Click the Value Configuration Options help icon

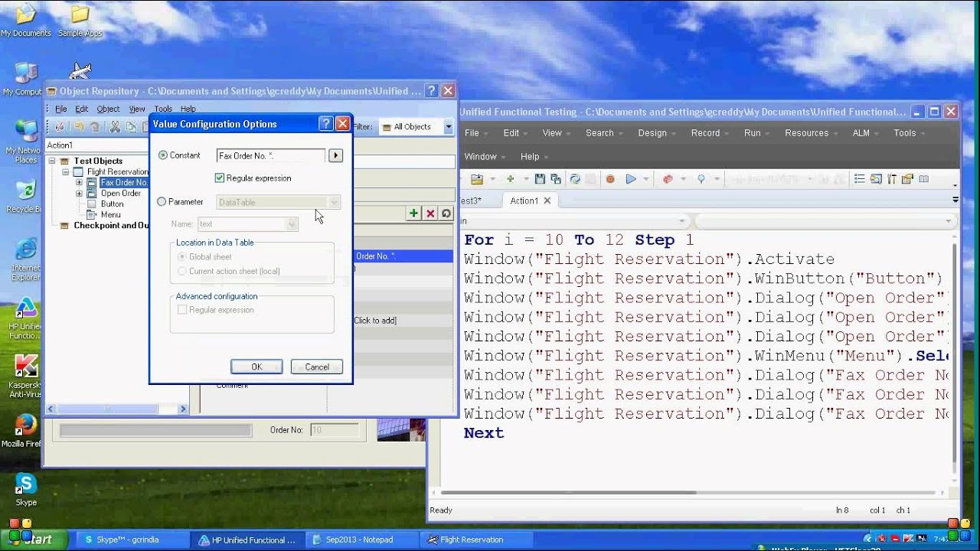tap(325, 124)
